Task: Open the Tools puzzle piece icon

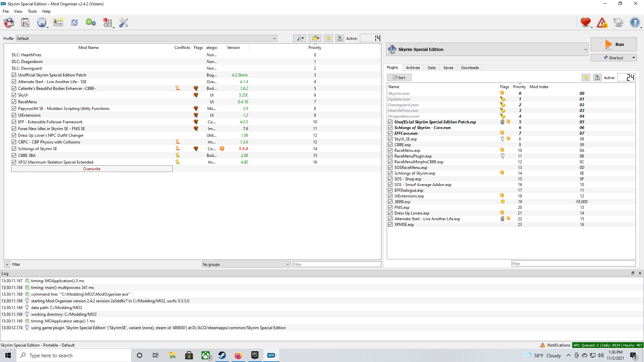Action: tap(107, 22)
